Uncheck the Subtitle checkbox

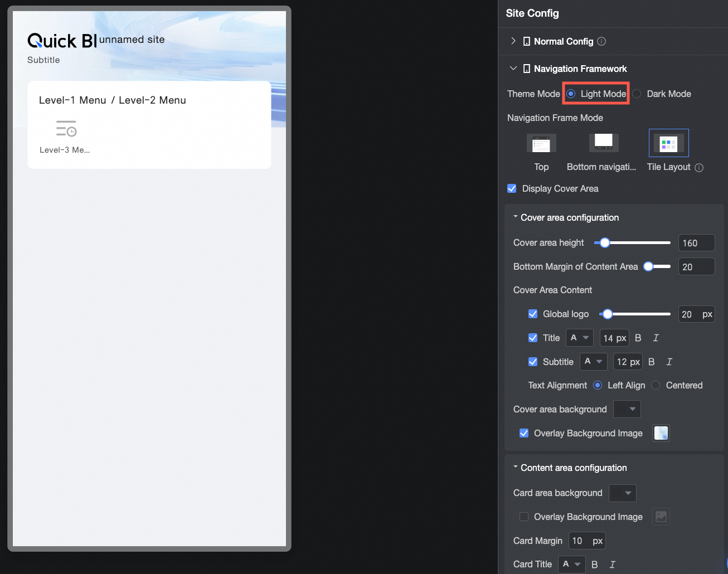click(533, 362)
